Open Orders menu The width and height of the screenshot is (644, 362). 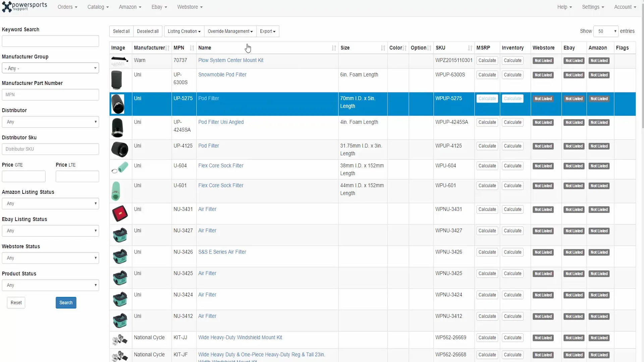pyautogui.click(x=67, y=7)
